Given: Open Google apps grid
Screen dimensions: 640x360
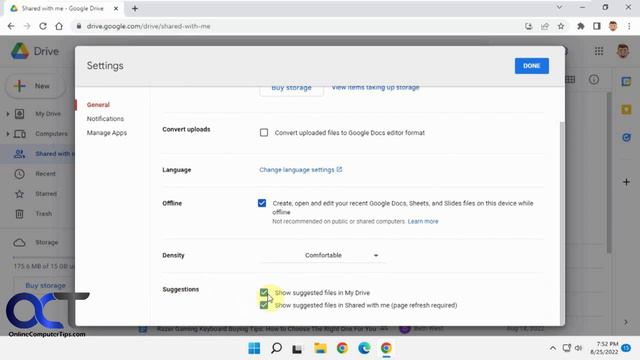Looking at the screenshot, I should [x=599, y=51].
